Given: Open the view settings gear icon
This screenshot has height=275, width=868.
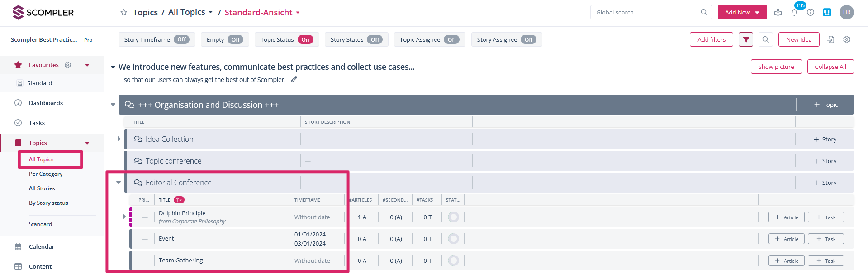Looking at the screenshot, I should pyautogui.click(x=846, y=40).
